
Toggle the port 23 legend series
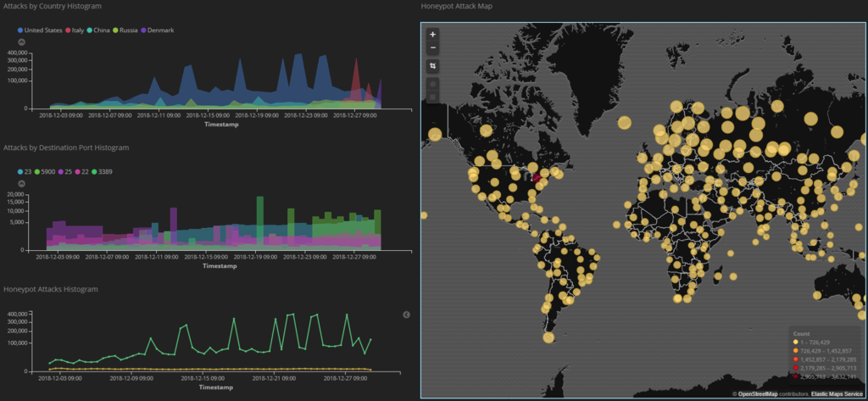(25, 172)
